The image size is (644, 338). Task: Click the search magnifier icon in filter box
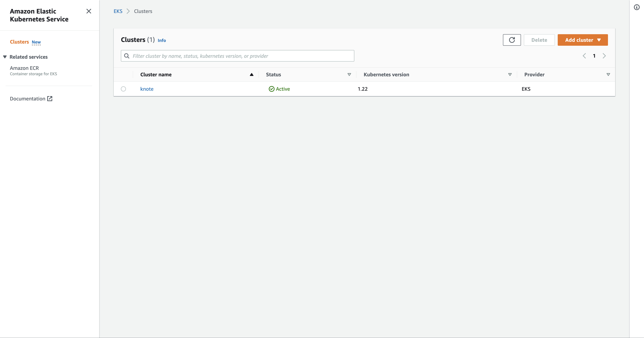tap(127, 56)
